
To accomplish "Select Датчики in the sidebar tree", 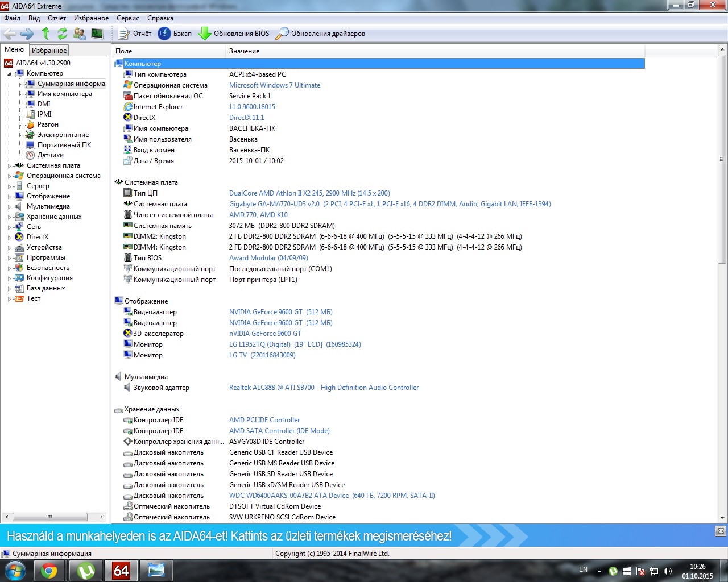I will 50,155.
